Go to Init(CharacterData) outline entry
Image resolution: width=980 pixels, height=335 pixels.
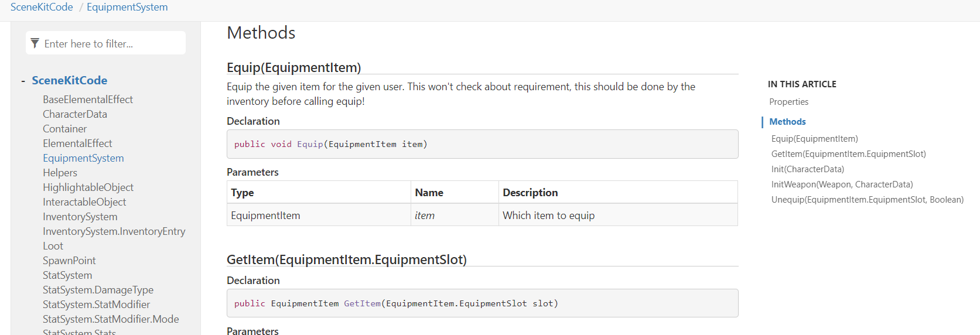coord(807,169)
